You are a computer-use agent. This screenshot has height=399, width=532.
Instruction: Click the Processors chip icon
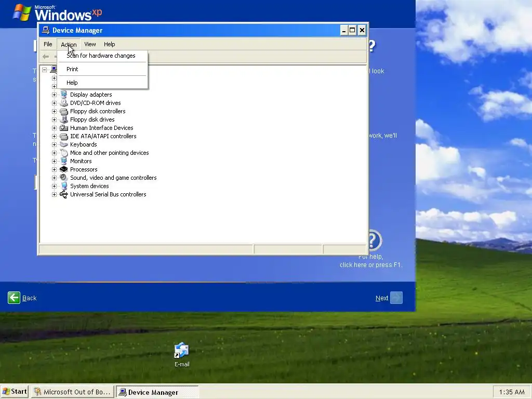64,169
